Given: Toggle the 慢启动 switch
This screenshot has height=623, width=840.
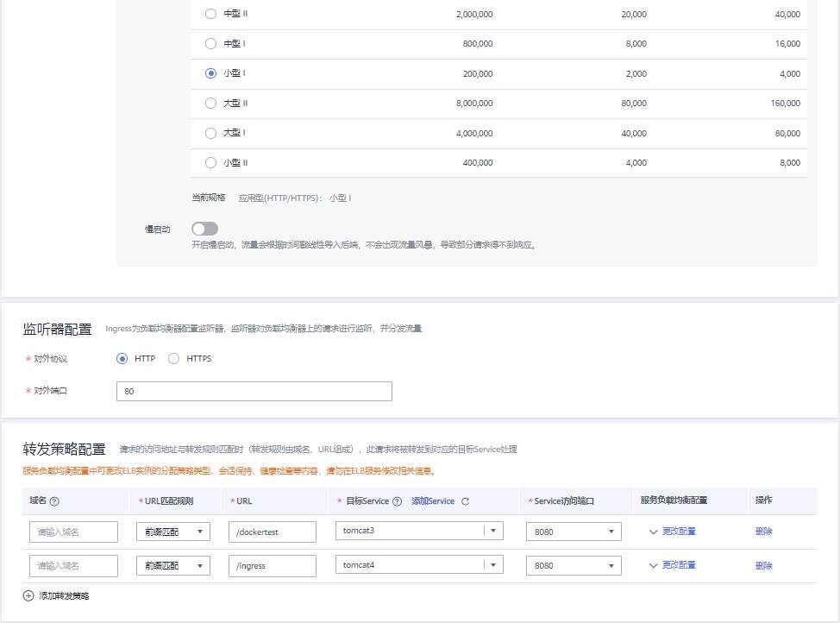Looking at the screenshot, I should [204, 229].
